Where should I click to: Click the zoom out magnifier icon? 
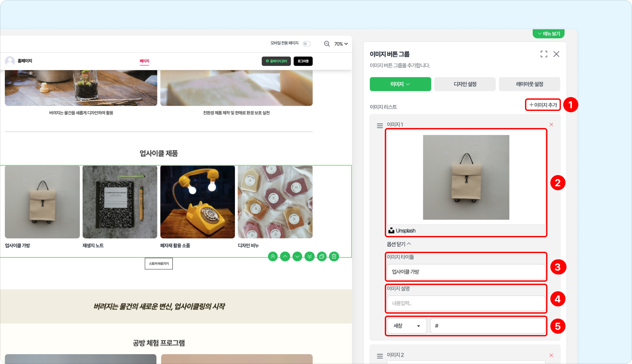coord(327,44)
